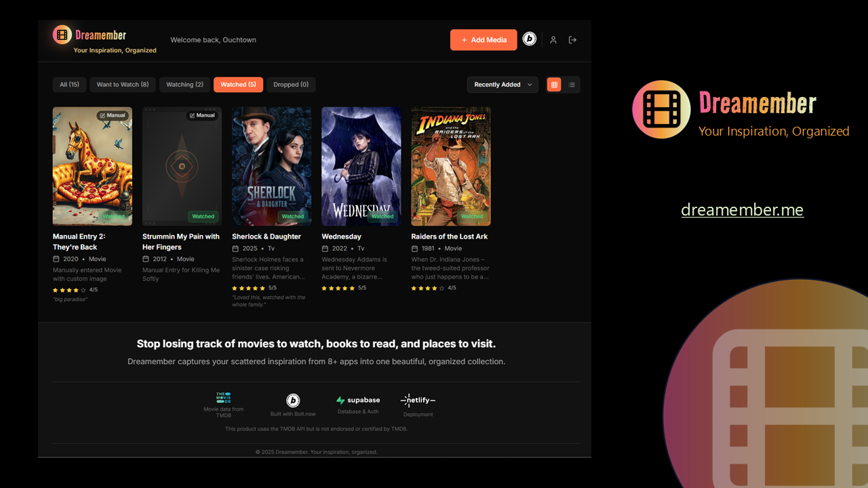This screenshot has height=488, width=868.
Task: Switch to grid view
Action: (x=554, y=85)
